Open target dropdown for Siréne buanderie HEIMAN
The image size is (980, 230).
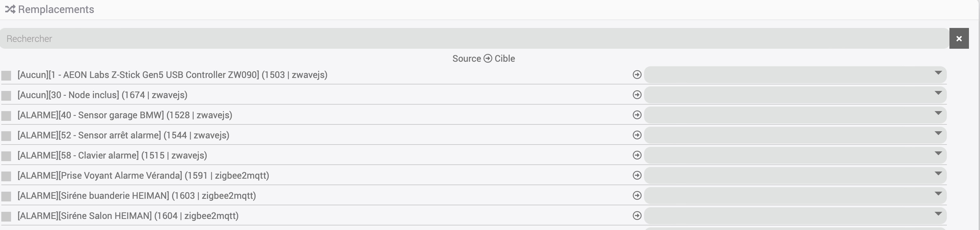[x=795, y=196]
